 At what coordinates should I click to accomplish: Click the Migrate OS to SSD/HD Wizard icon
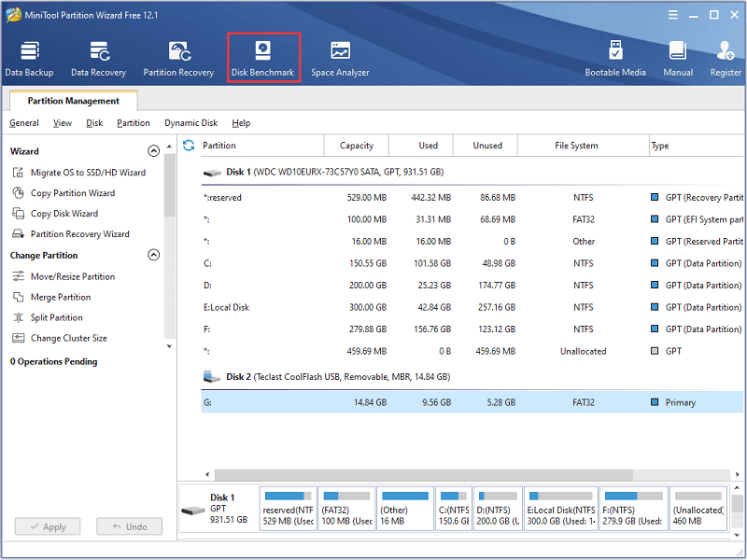click(x=18, y=173)
